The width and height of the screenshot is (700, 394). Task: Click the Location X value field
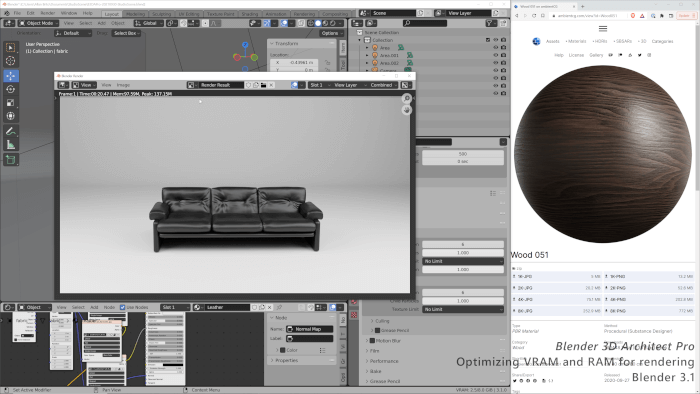pyautogui.click(x=295, y=62)
